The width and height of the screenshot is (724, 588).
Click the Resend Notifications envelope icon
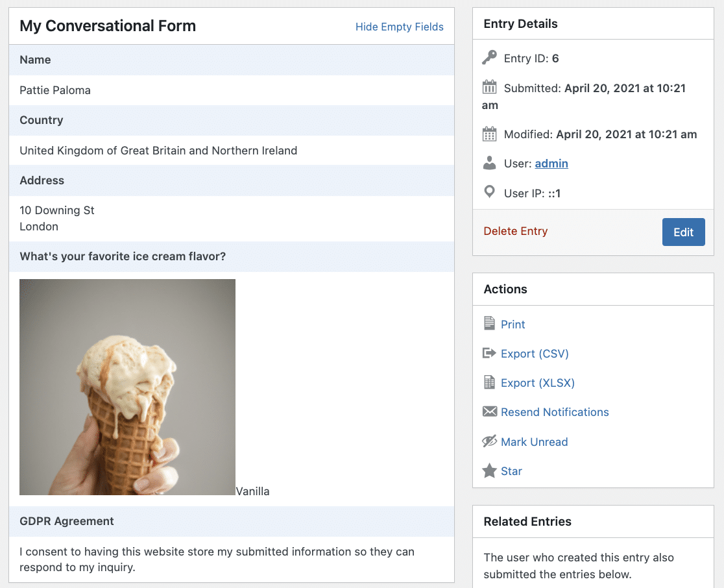[x=489, y=411]
